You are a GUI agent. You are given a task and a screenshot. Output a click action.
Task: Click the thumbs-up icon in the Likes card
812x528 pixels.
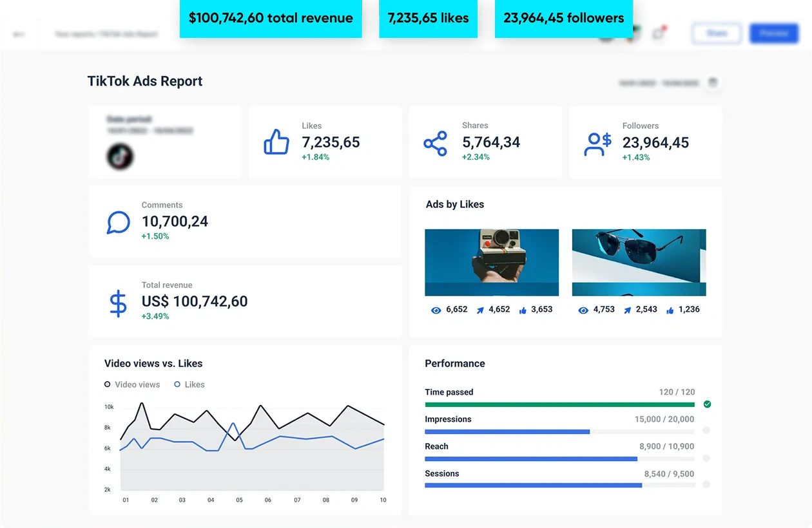(x=276, y=142)
